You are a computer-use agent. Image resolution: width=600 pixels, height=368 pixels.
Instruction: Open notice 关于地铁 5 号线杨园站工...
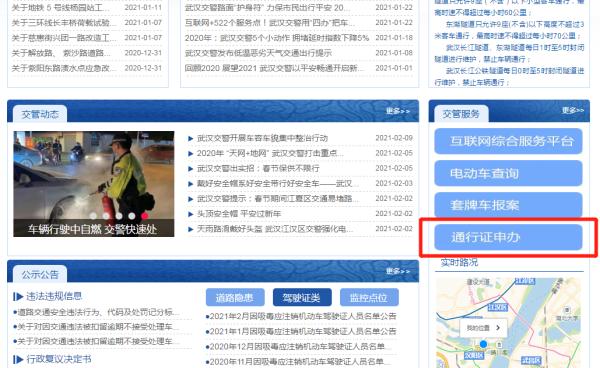point(60,7)
